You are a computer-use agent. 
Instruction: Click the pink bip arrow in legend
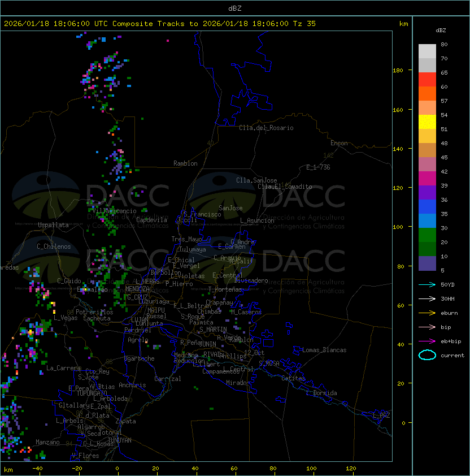click(x=427, y=327)
